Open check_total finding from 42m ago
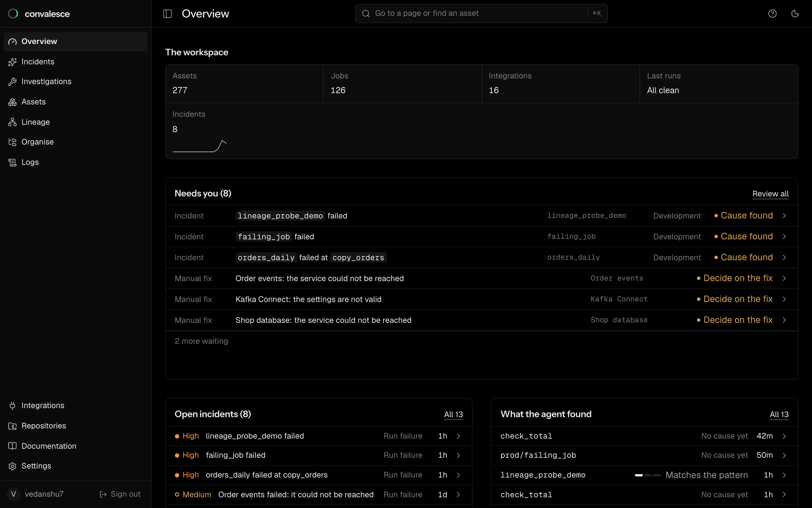The width and height of the screenshot is (812, 508). 644,436
